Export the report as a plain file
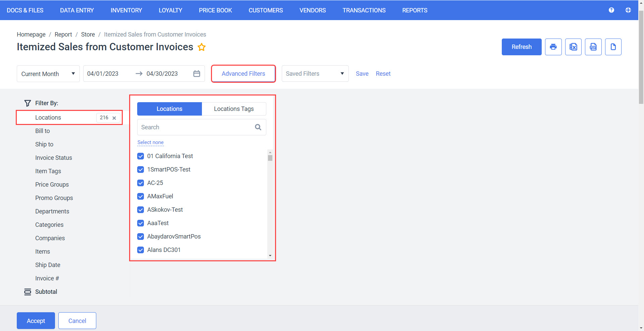 click(x=613, y=47)
